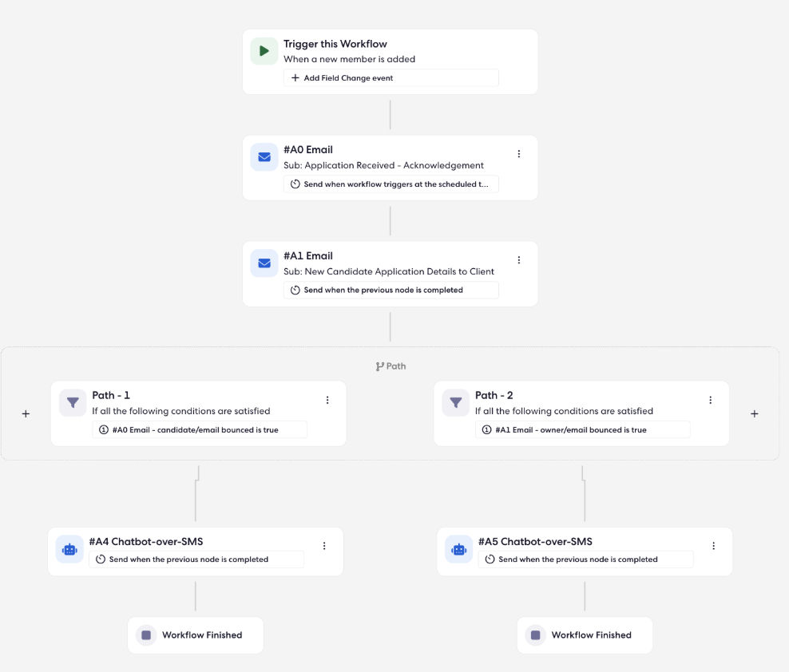Click Add Field Change event button
Viewport: 789px width, 672px height.
(x=391, y=78)
